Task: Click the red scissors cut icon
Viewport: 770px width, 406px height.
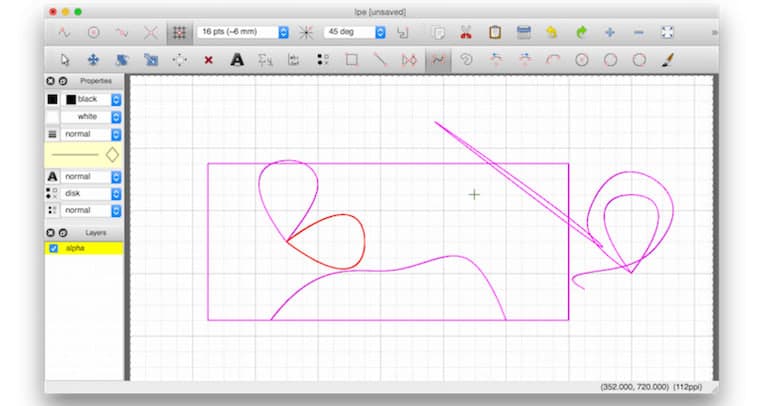Action: click(465, 32)
